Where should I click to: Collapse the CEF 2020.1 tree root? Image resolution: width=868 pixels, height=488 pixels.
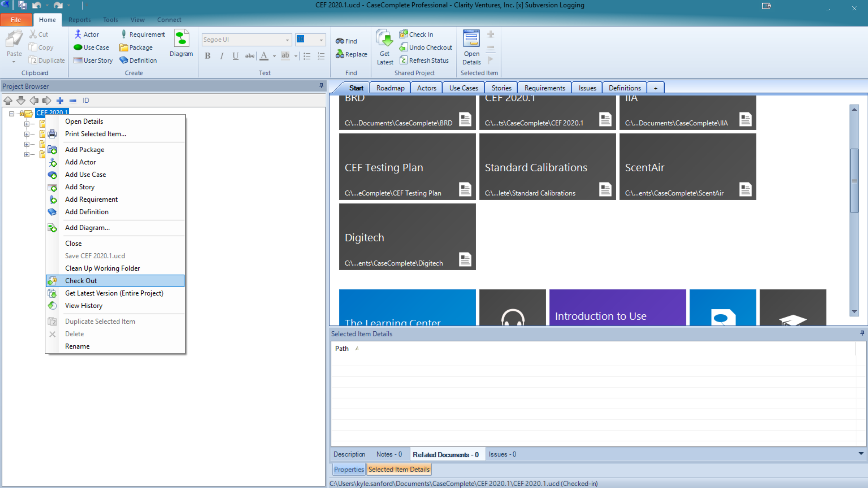[12, 113]
